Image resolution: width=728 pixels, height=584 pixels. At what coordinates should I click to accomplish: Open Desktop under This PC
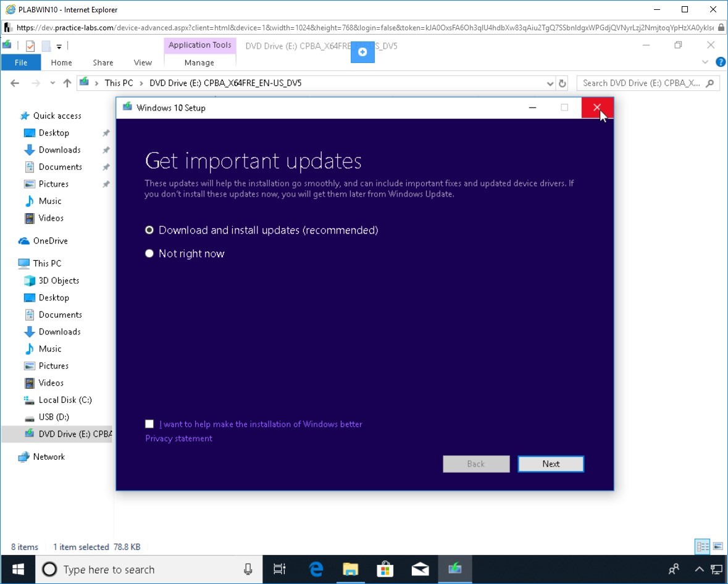point(54,297)
